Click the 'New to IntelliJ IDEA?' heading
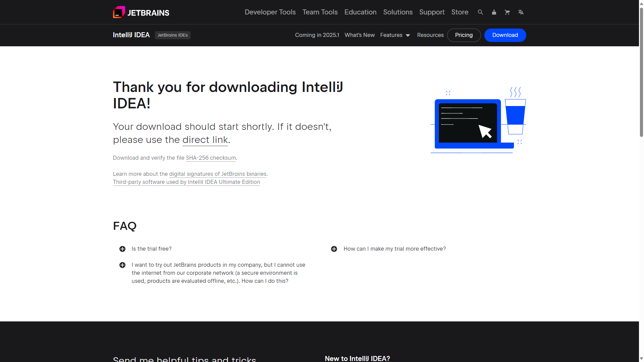 tap(357, 358)
